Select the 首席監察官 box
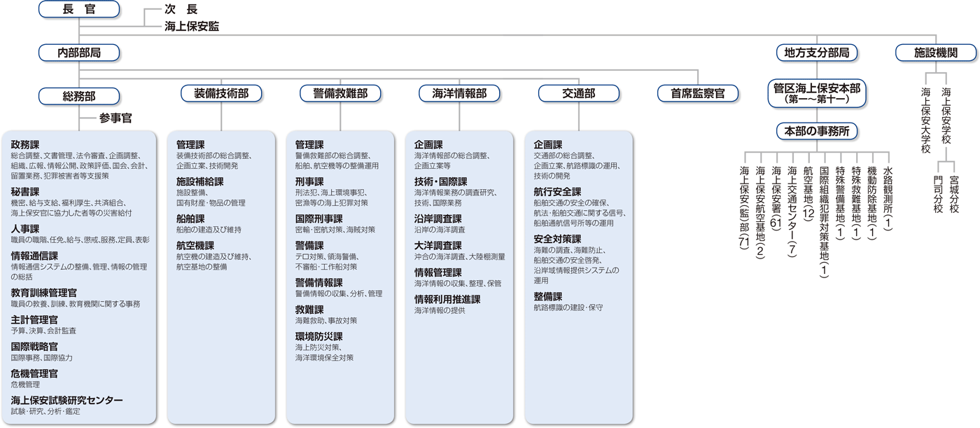The image size is (980, 428). click(x=697, y=93)
